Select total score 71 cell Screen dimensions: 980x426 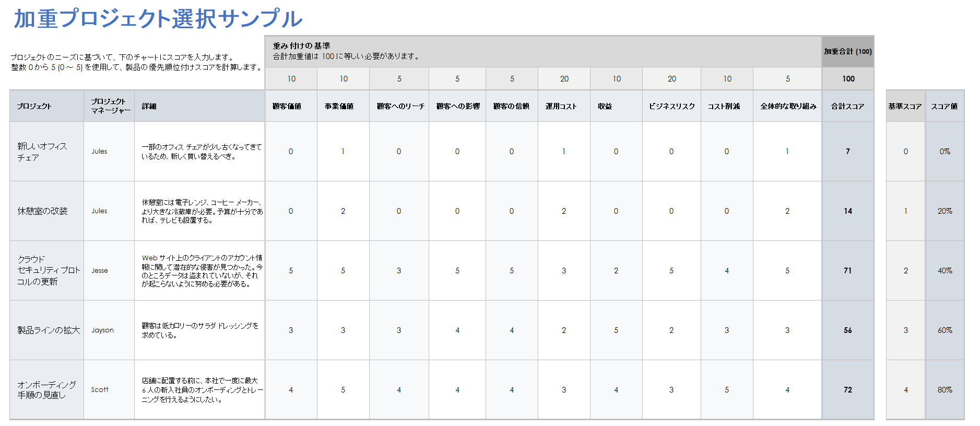pyautogui.click(x=848, y=271)
